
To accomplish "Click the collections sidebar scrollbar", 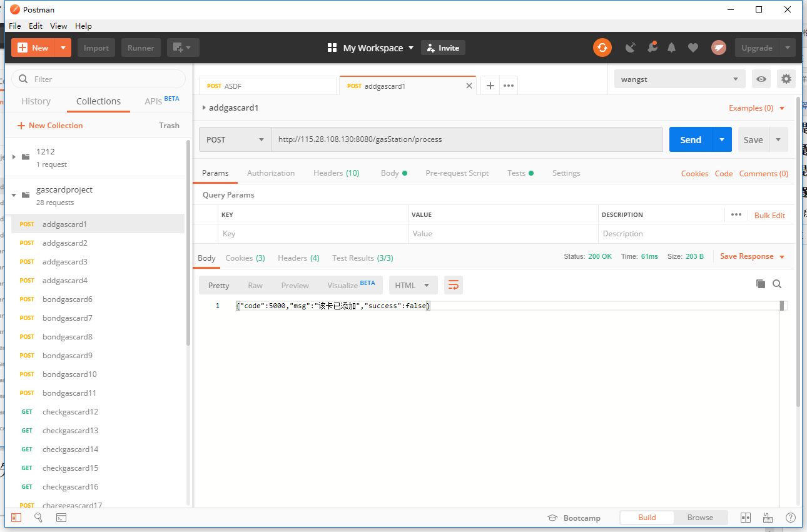I will [x=188, y=243].
